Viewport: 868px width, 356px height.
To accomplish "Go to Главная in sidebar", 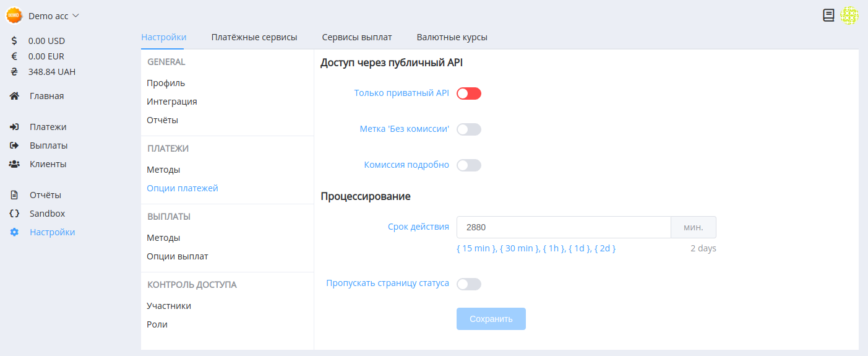I will [x=46, y=96].
